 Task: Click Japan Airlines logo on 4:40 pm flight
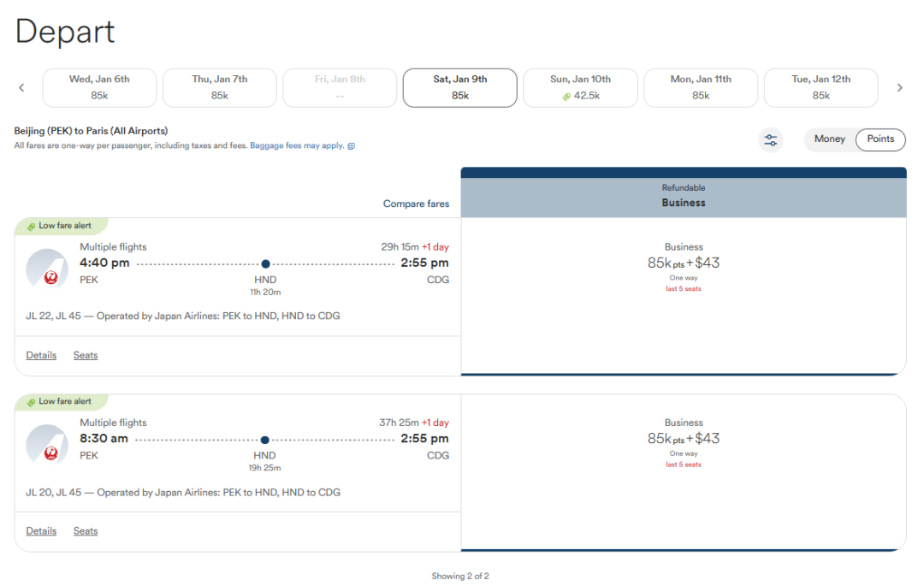click(47, 269)
